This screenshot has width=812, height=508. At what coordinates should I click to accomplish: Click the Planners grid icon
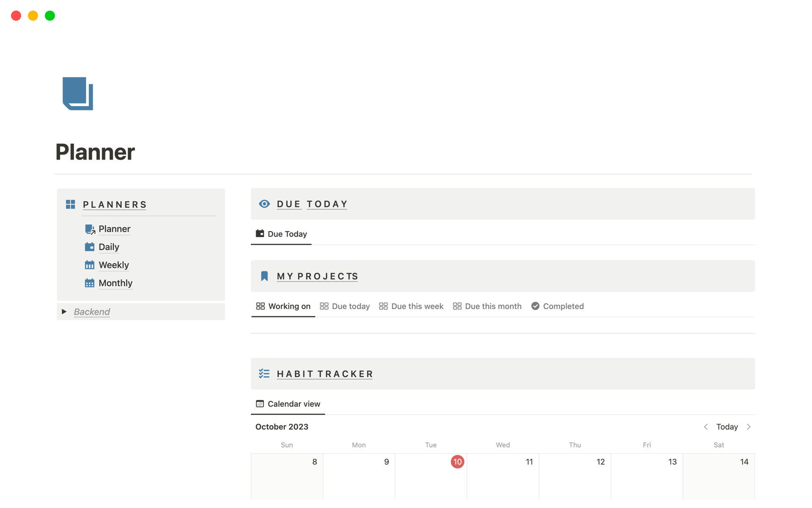tap(71, 204)
